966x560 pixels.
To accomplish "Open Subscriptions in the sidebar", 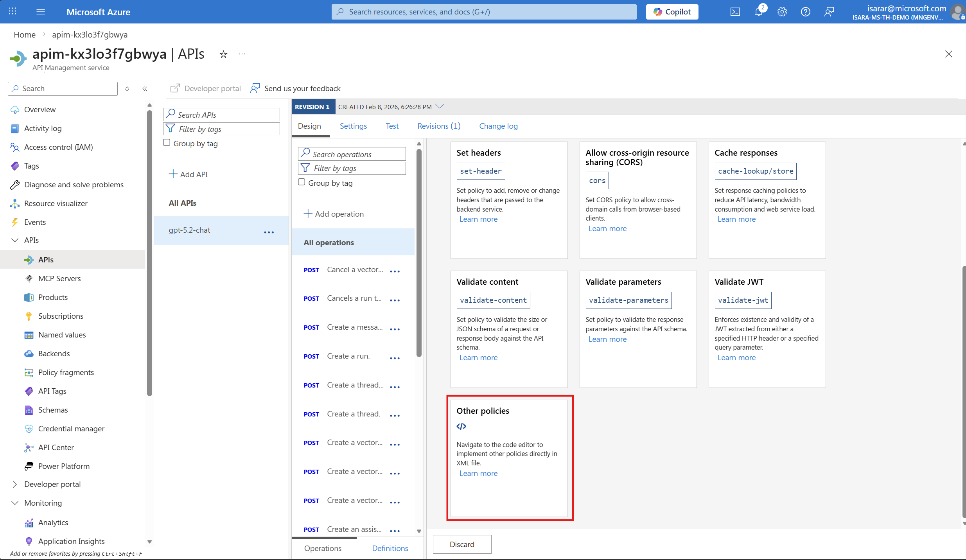I will pos(61,316).
